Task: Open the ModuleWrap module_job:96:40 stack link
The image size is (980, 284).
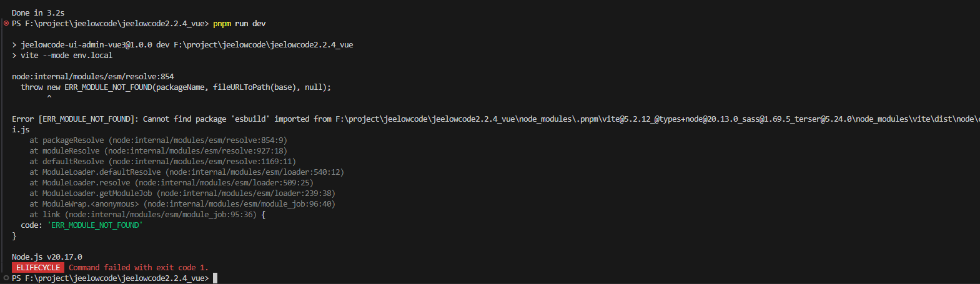Action: click(239, 204)
